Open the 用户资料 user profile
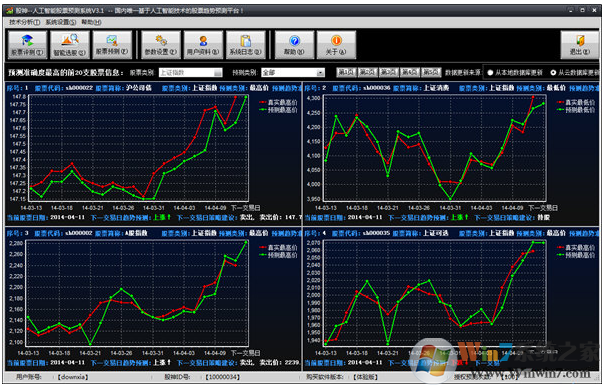Image resolution: width=607 pixels, height=387 pixels. click(203, 45)
